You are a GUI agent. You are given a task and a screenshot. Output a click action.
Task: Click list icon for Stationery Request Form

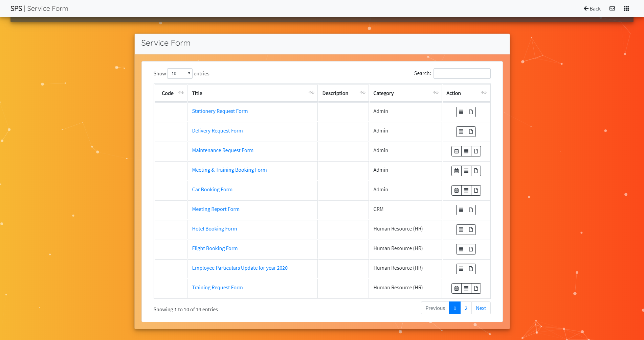coord(461,112)
